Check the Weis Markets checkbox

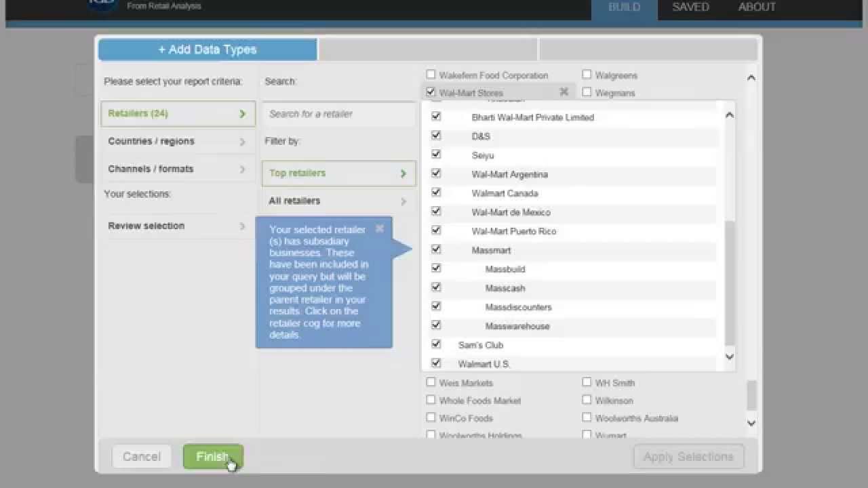(x=431, y=382)
